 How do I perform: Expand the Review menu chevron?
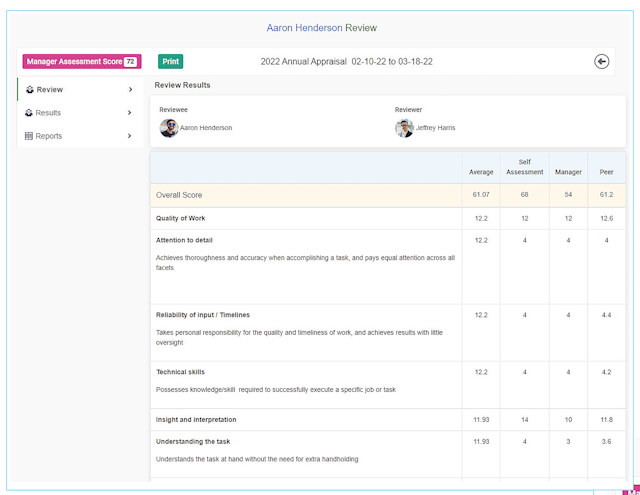click(130, 89)
